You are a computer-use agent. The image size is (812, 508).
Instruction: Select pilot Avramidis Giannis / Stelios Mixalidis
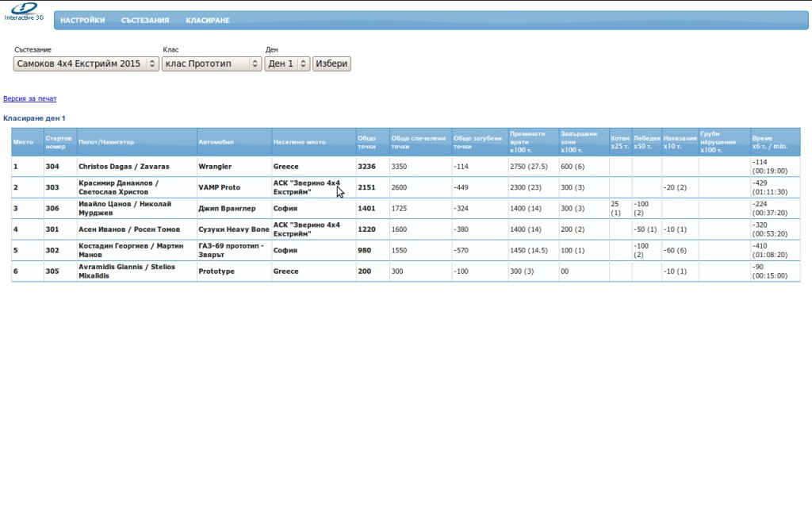point(127,271)
